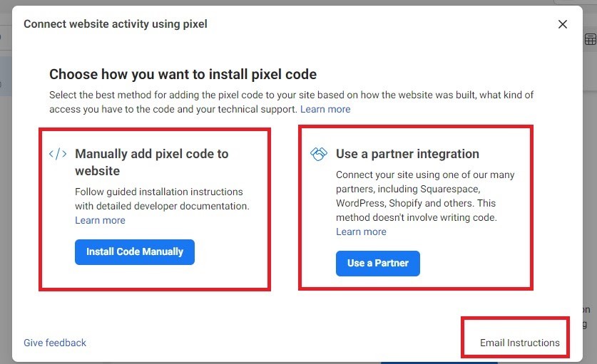Open Learn more under partner integration description
This screenshot has height=364, width=597.
[361, 232]
